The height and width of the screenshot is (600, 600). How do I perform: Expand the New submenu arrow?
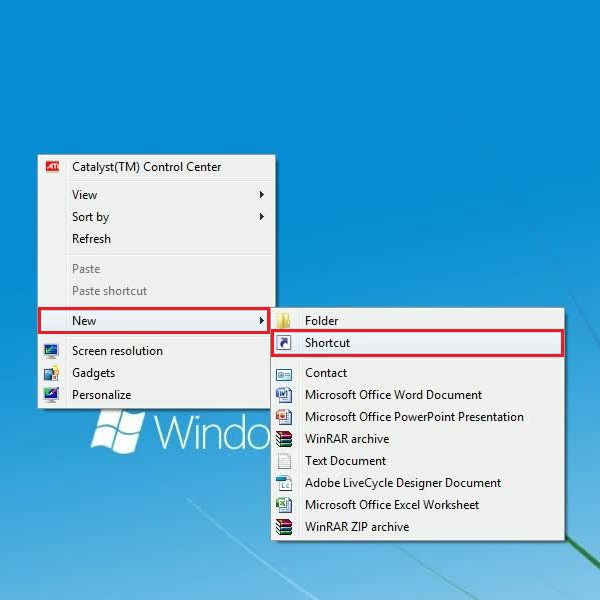click(x=262, y=321)
